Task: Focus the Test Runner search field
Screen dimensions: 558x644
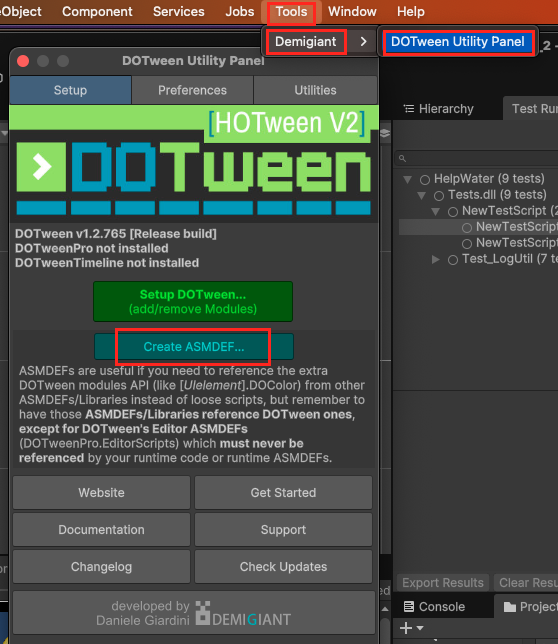Action: (476, 159)
